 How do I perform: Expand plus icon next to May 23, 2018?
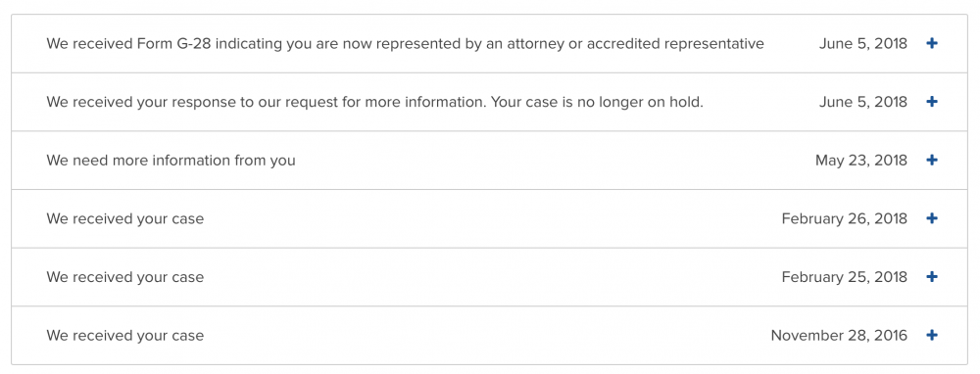click(x=932, y=161)
